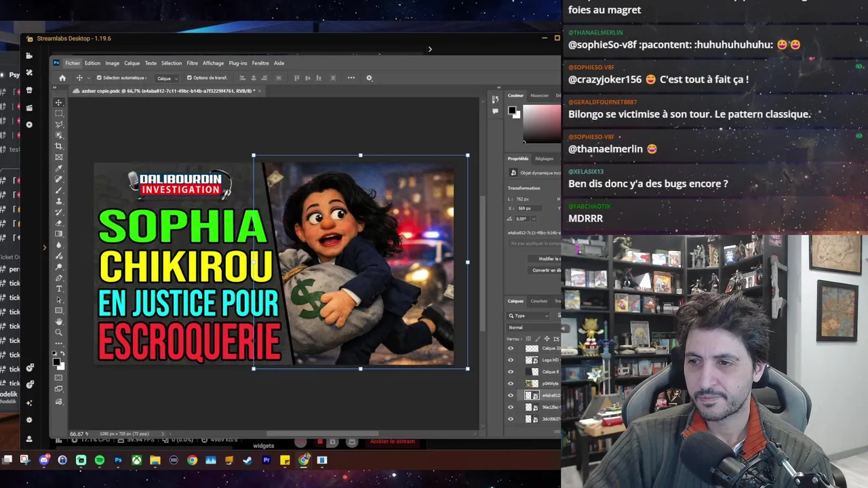Collapse right panels with double-arrow
868x488 pixels.
[x=500, y=88]
